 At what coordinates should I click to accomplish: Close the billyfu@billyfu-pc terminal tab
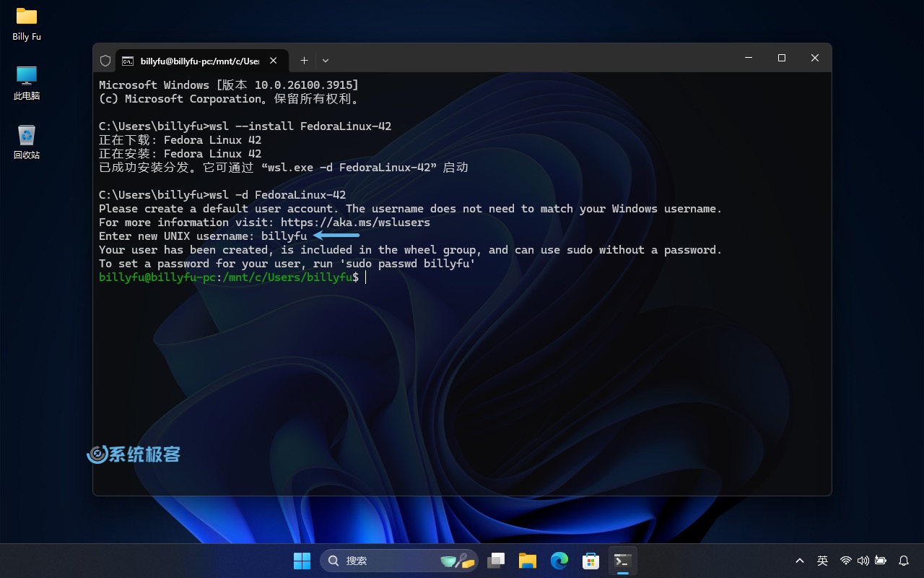[274, 61]
